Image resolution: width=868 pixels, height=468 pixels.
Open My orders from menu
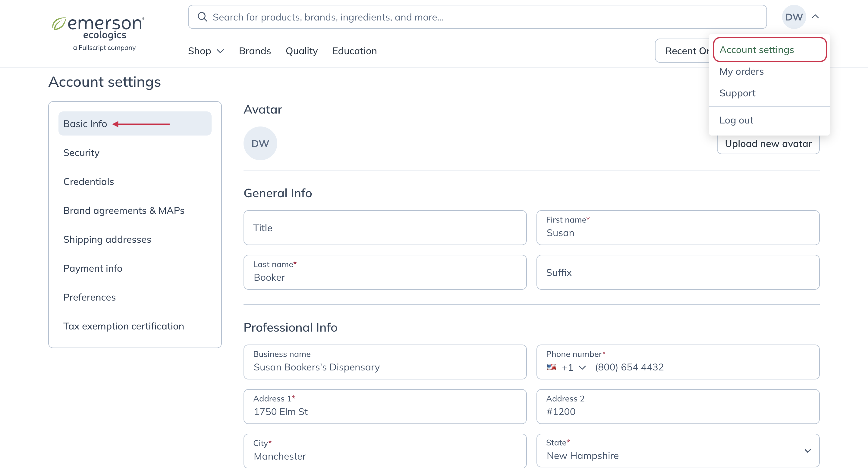pyautogui.click(x=741, y=71)
